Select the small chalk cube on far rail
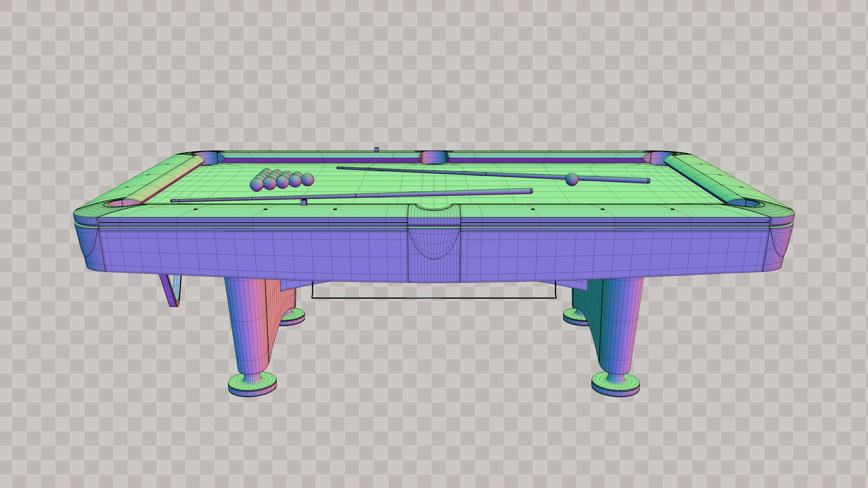The image size is (868, 488). (x=376, y=150)
